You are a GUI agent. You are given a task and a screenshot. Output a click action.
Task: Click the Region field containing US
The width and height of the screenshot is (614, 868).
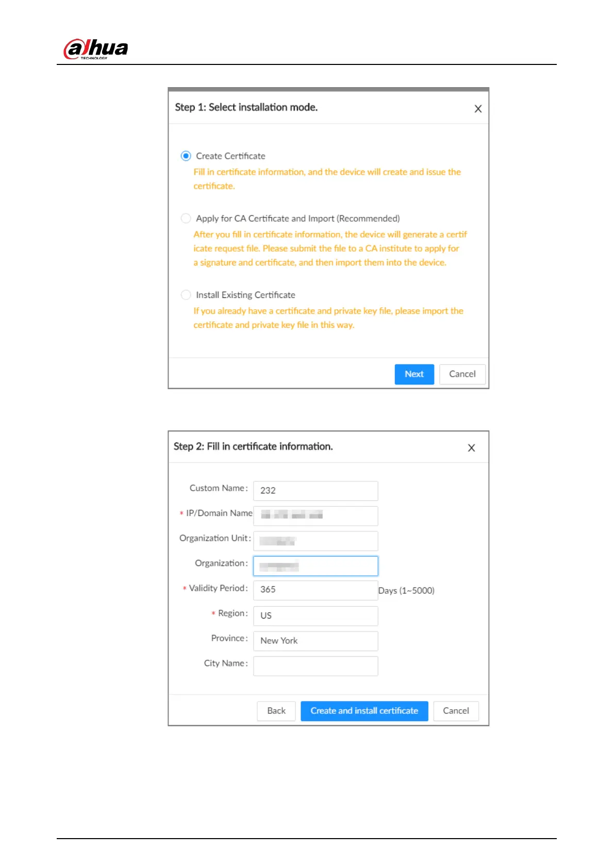click(x=316, y=616)
